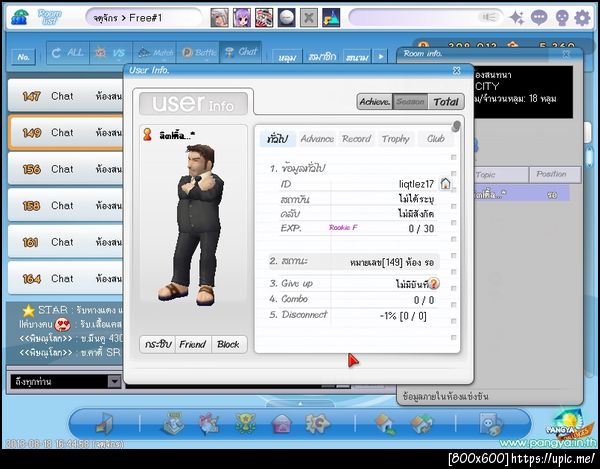This screenshot has width=600, height=469.
Task: Click the exit door icon in bottom bar
Action: (104, 424)
